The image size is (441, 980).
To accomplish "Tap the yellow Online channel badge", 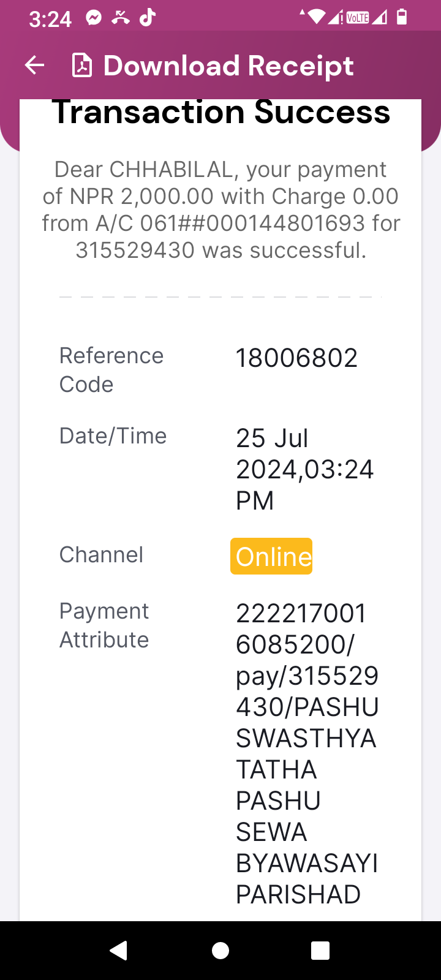I will point(271,556).
